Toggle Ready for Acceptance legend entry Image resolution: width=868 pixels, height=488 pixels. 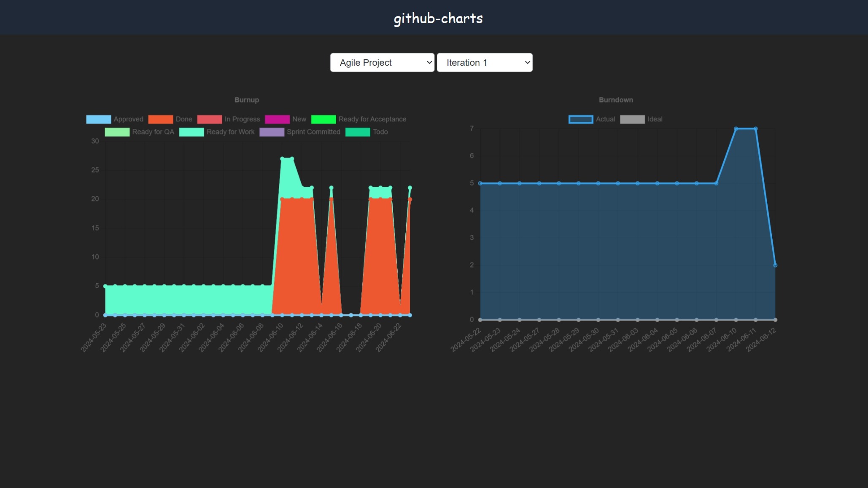pos(323,119)
